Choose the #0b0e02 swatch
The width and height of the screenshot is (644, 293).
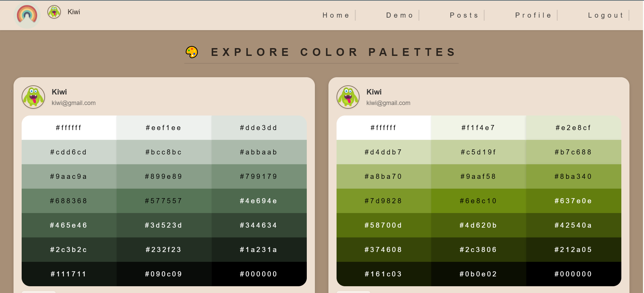pyautogui.click(x=479, y=274)
